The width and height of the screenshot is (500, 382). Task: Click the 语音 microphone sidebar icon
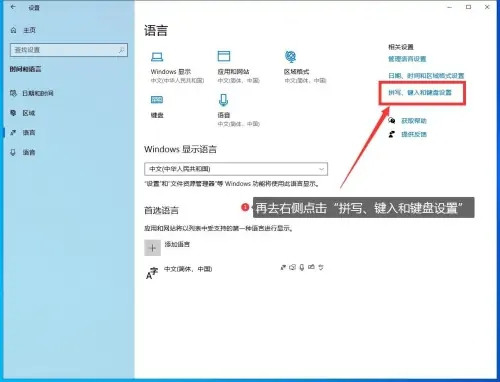[x=13, y=152]
